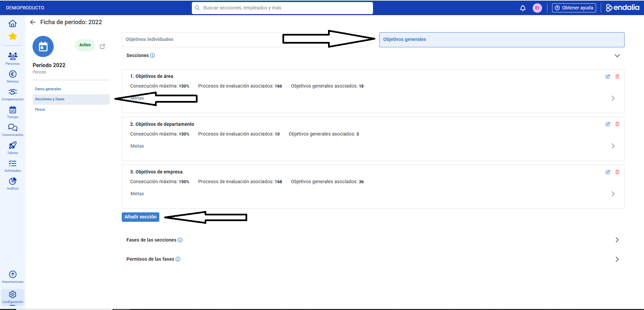Click 'Procesos de evaluación asociados: 10'
This screenshot has width=644, height=310.
click(239, 134)
